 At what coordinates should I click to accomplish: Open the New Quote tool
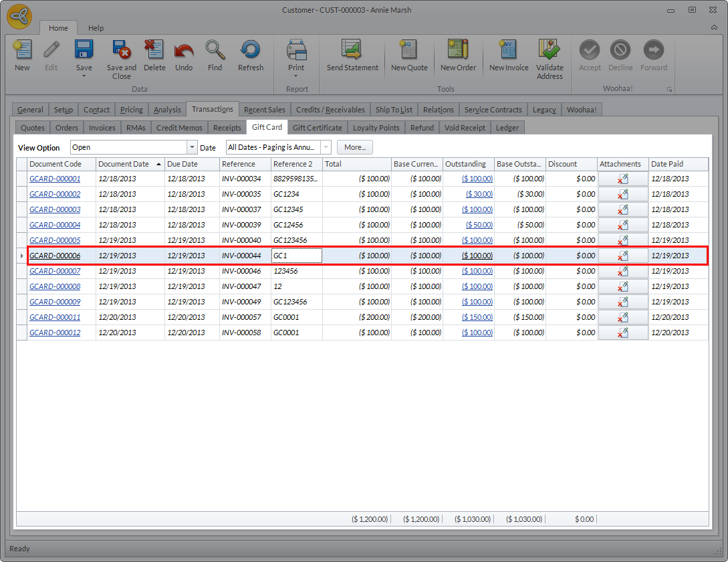pos(409,51)
